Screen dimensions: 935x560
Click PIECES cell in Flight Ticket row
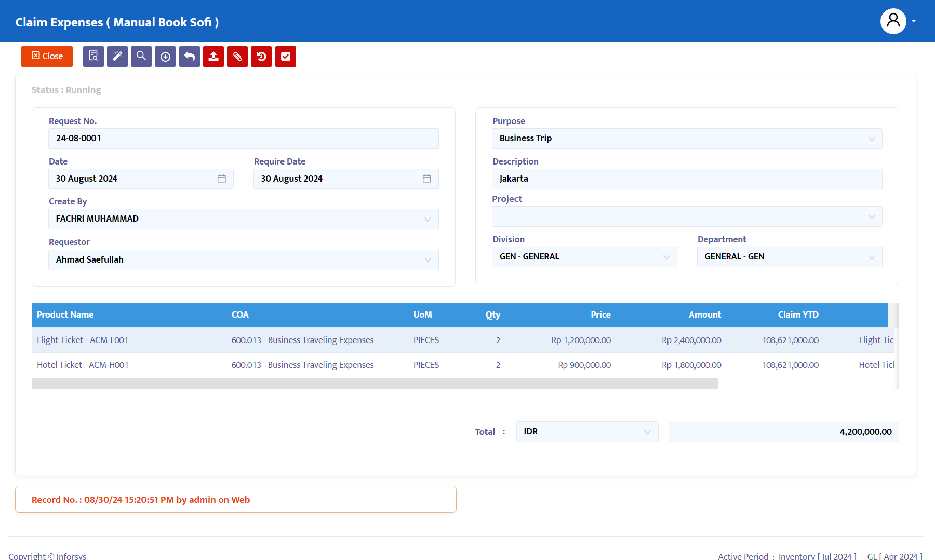coord(426,340)
